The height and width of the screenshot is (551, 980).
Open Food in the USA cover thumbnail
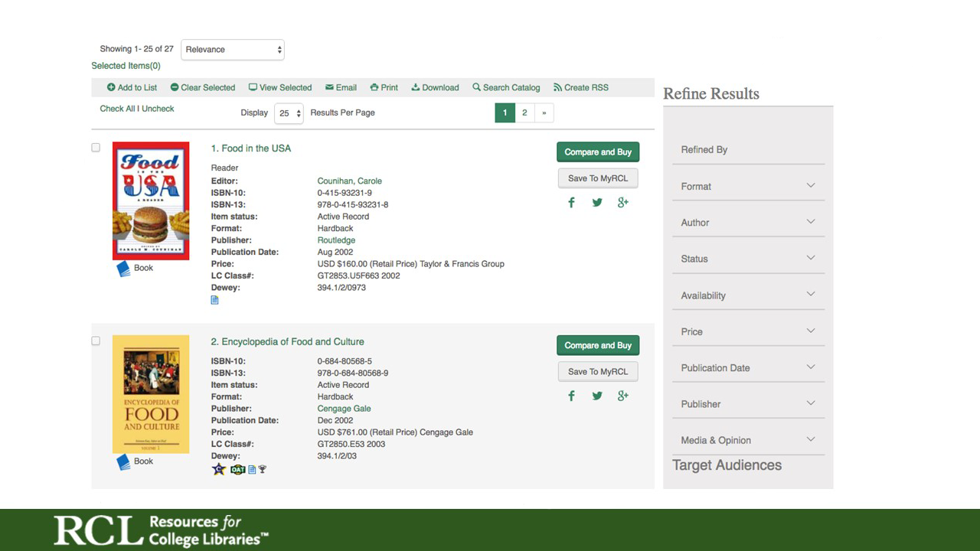click(x=151, y=201)
